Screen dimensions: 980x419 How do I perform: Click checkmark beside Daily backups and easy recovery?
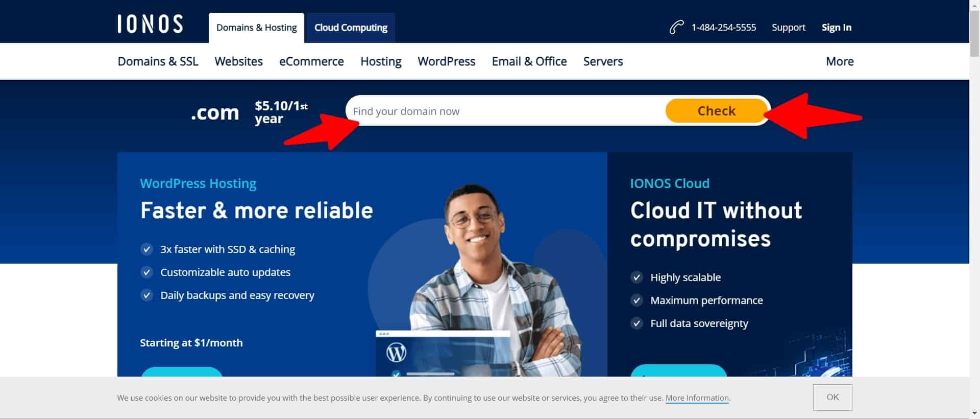click(146, 295)
